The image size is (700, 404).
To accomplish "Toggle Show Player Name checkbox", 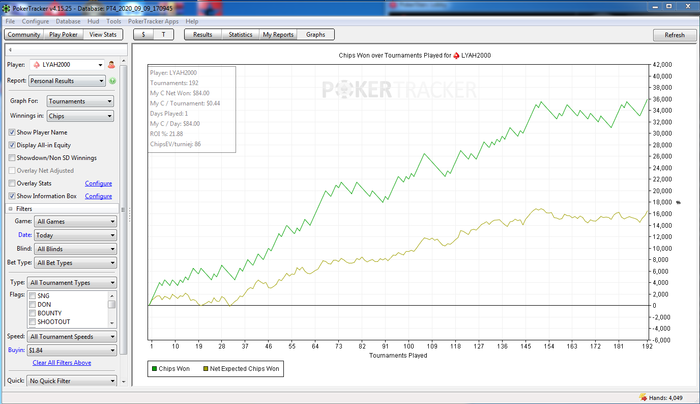I will pyautogui.click(x=12, y=132).
